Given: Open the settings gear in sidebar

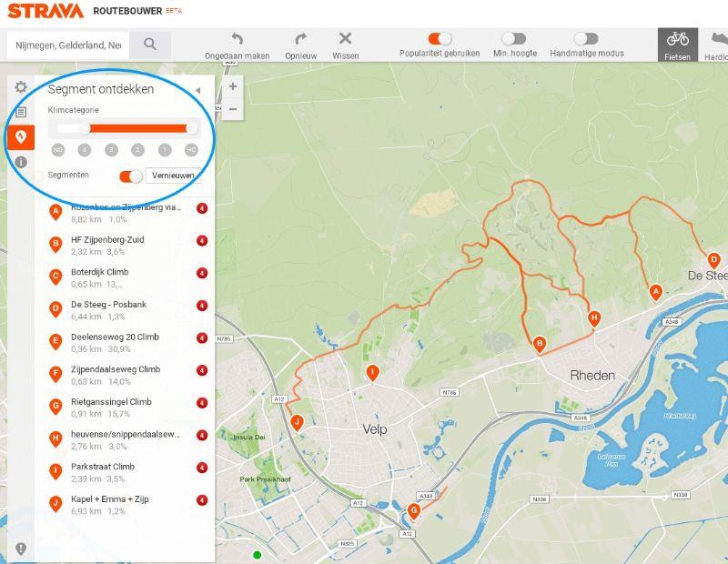Looking at the screenshot, I should [x=21, y=87].
